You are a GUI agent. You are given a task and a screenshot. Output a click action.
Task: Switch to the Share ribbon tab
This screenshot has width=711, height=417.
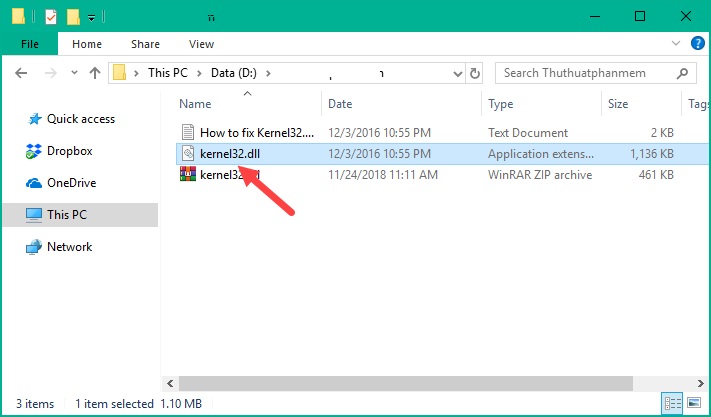[145, 44]
